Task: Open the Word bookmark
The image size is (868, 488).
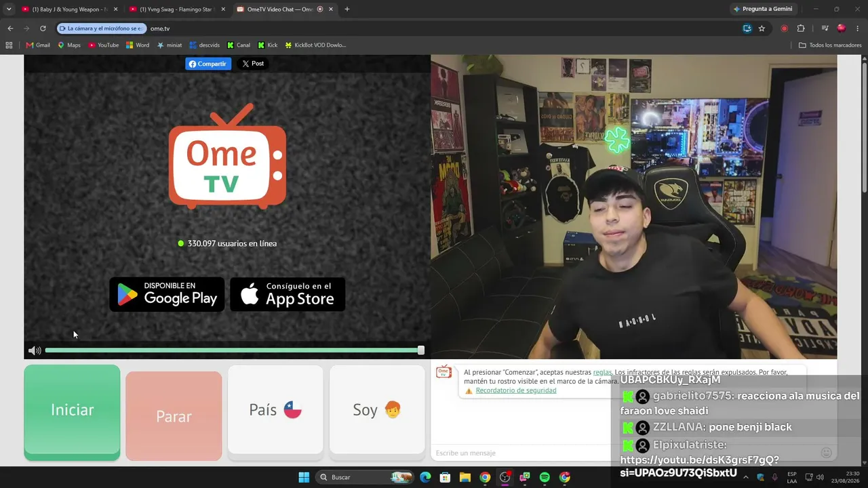Action: 138,45
